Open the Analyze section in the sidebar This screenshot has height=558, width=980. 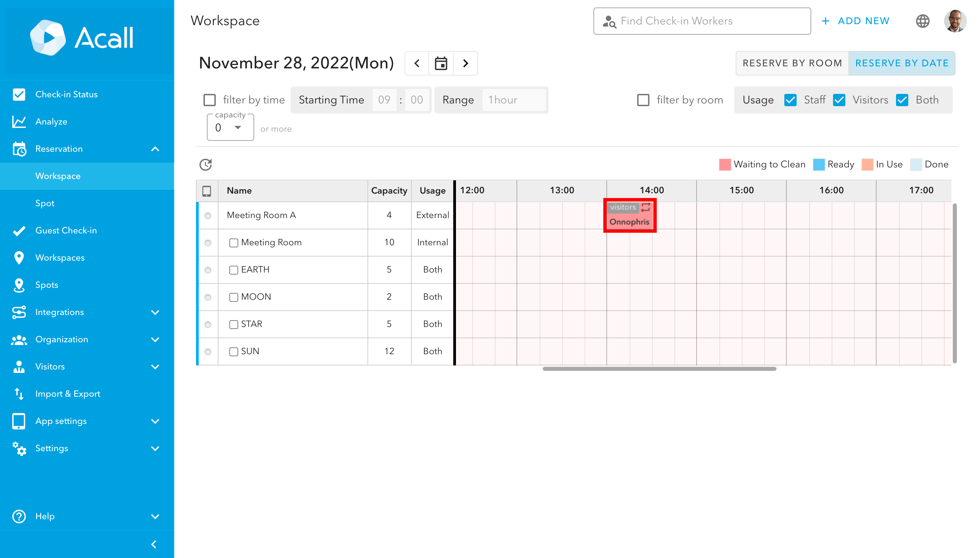click(x=51, y=121)
